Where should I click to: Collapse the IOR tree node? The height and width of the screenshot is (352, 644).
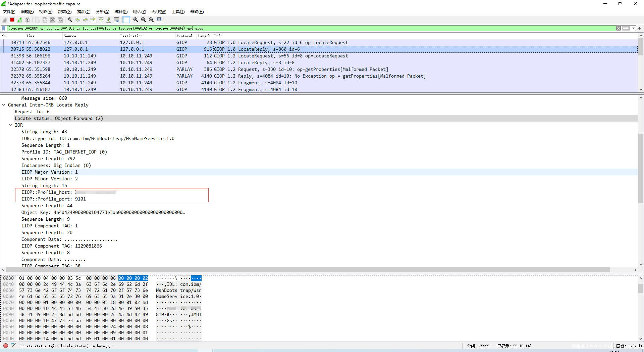click(10, 125)
